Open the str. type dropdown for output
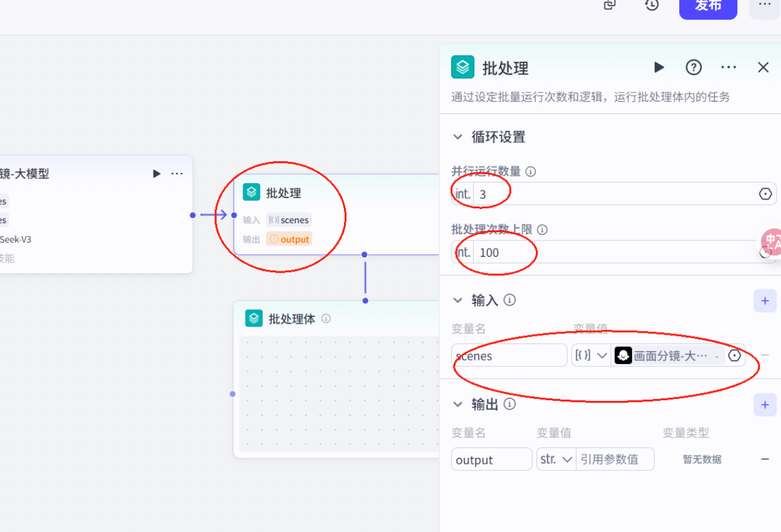This screenshot has width=781, height=532. 555,459
